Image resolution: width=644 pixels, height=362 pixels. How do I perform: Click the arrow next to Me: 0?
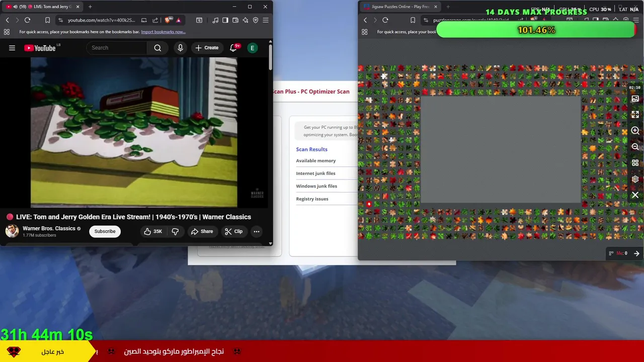coord(636,253)
